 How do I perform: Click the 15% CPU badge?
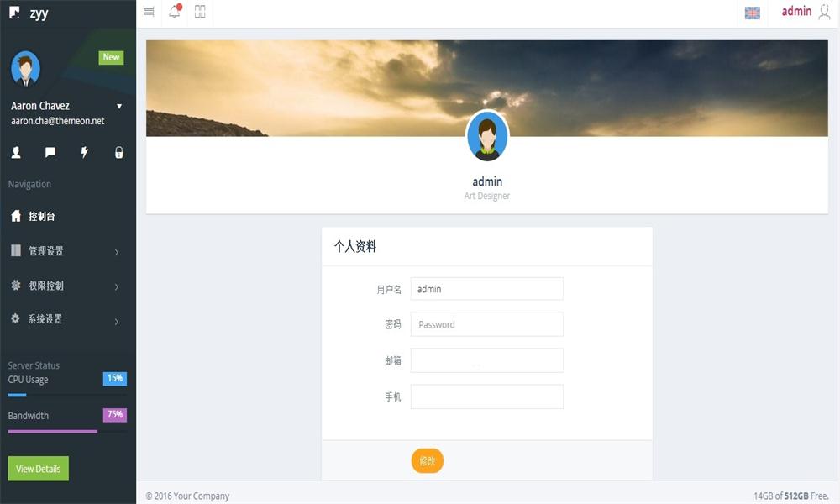(114, 379)
